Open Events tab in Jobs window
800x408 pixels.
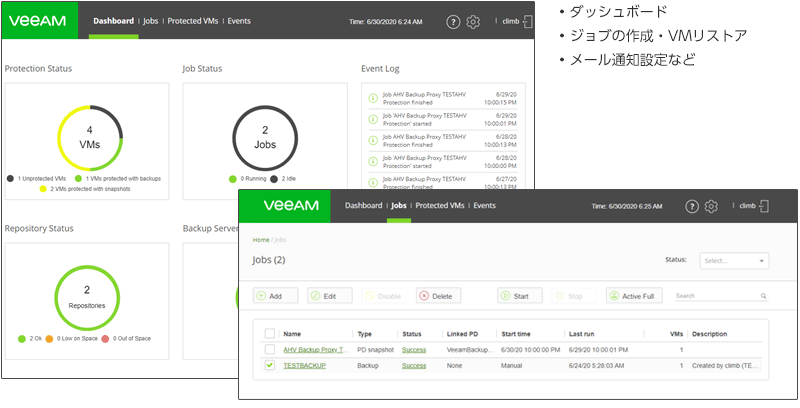tap(484, 206)
